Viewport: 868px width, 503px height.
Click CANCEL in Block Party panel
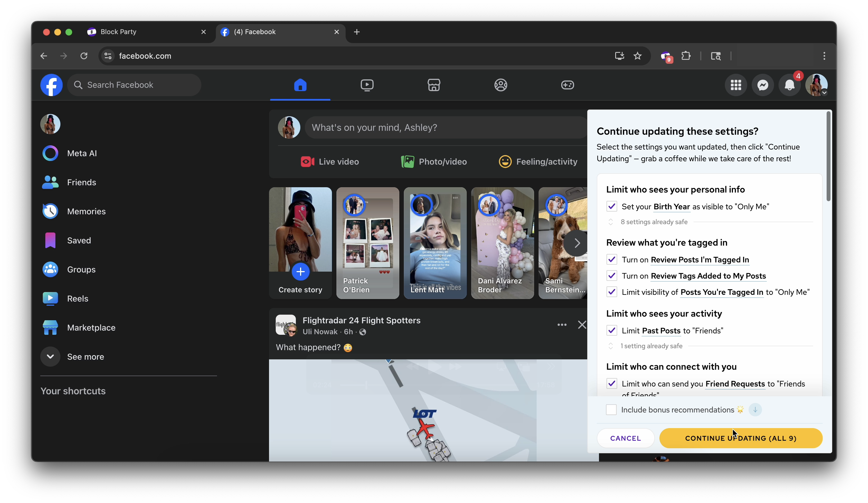pos(625,438)
